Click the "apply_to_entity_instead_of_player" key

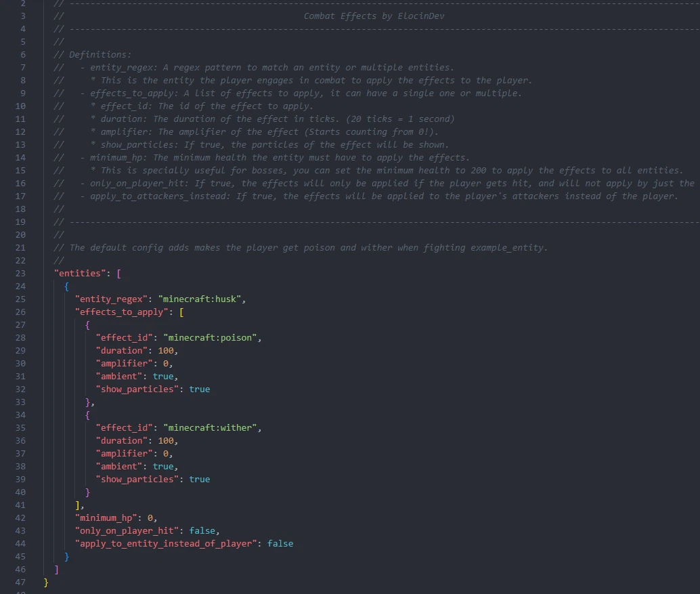click(x=166, y=544)
